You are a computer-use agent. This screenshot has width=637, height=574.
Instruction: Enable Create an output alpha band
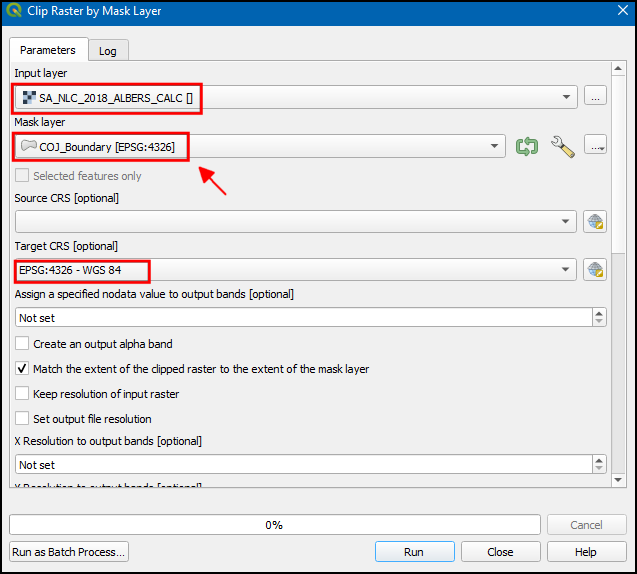coord(23,344)
